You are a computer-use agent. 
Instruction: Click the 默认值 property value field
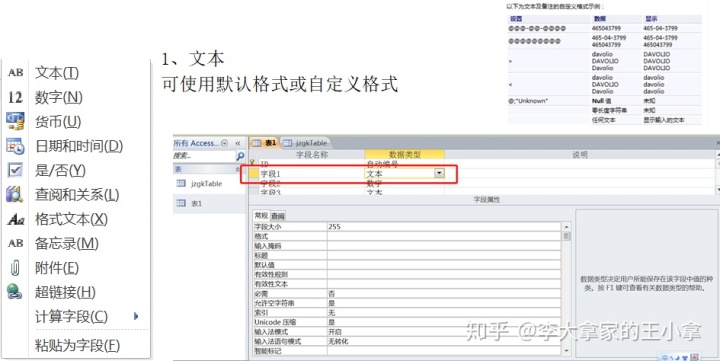444,265
